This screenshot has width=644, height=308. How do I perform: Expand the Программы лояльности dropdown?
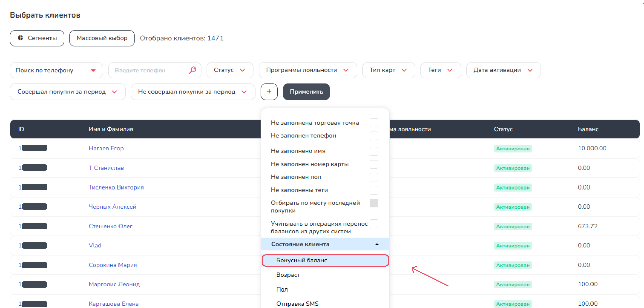[x=307, y=70]
